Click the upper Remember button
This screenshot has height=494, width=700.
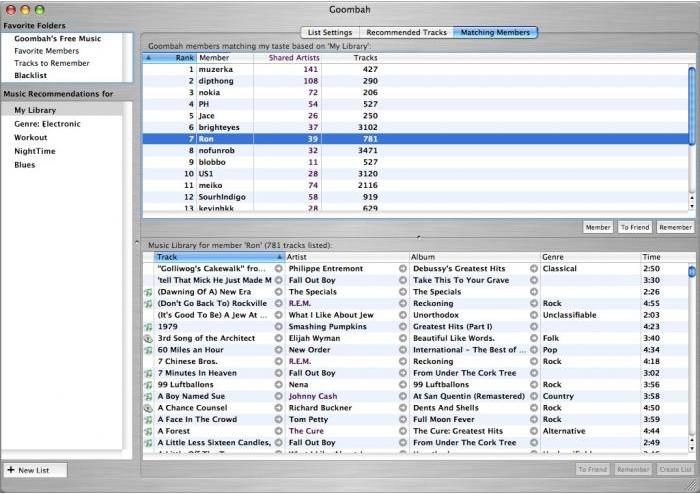pyautogui.click(x=675, y=227)
